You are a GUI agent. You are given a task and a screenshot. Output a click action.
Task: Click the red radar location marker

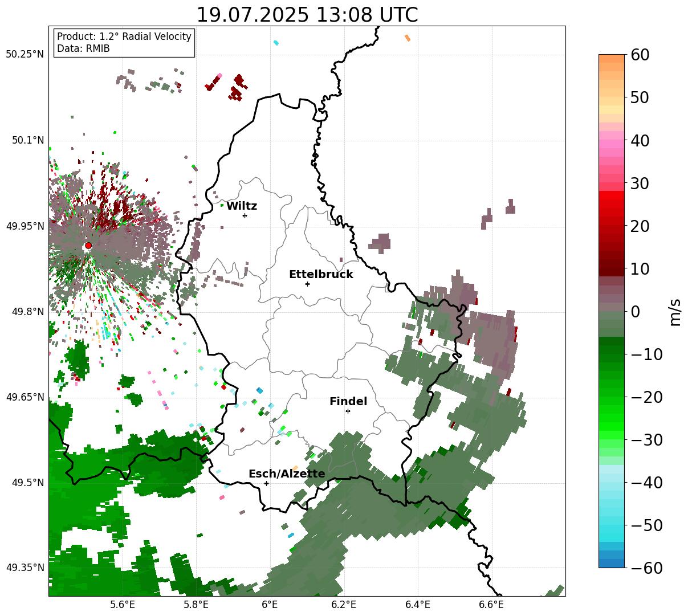point(88,246)
